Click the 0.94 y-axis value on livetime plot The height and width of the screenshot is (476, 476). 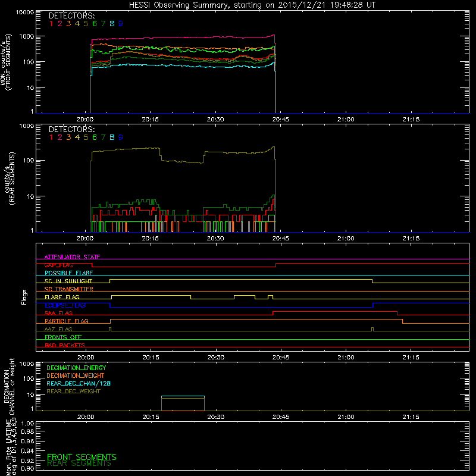(x=27, y=451)
